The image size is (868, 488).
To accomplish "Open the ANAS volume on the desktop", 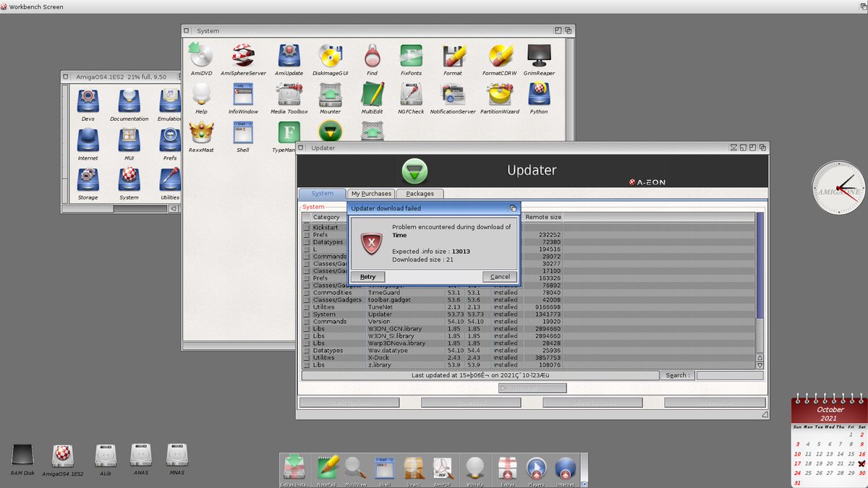I will (x=141, y=458).
